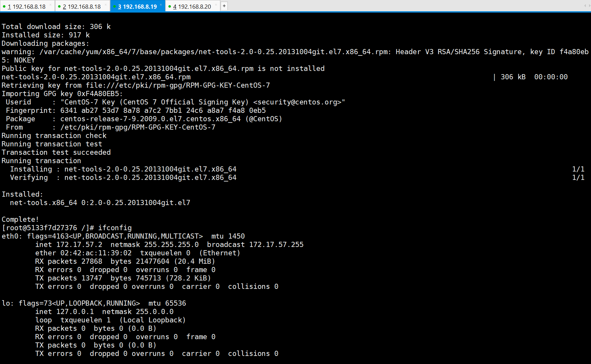
Task: Click "net-tools.x86_64 0:2.0-0.25.20131004git.el7" line
Action: coord(100,203)
